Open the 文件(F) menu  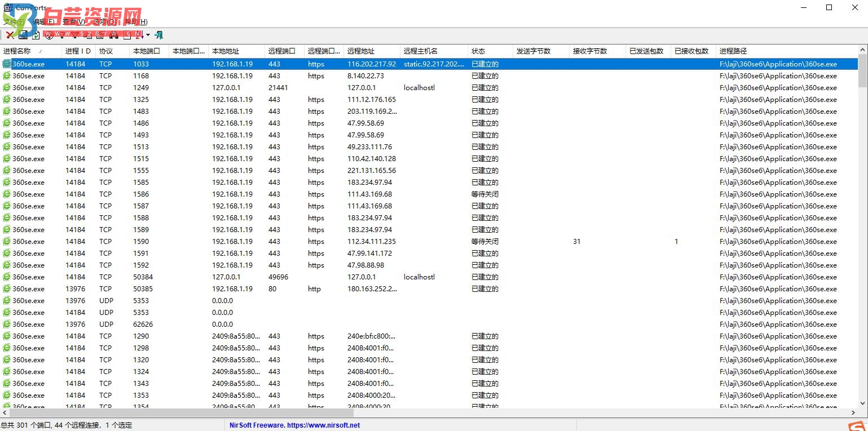click(14, 22)
